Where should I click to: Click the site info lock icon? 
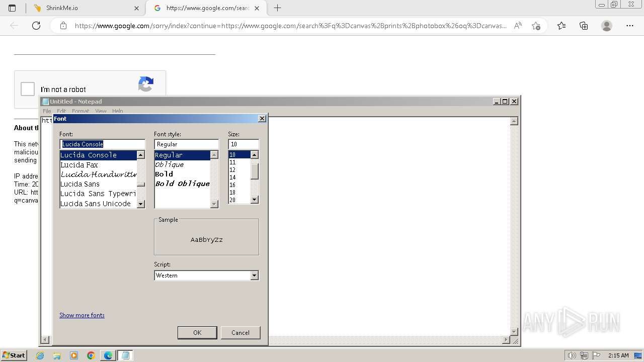point(63,26)
